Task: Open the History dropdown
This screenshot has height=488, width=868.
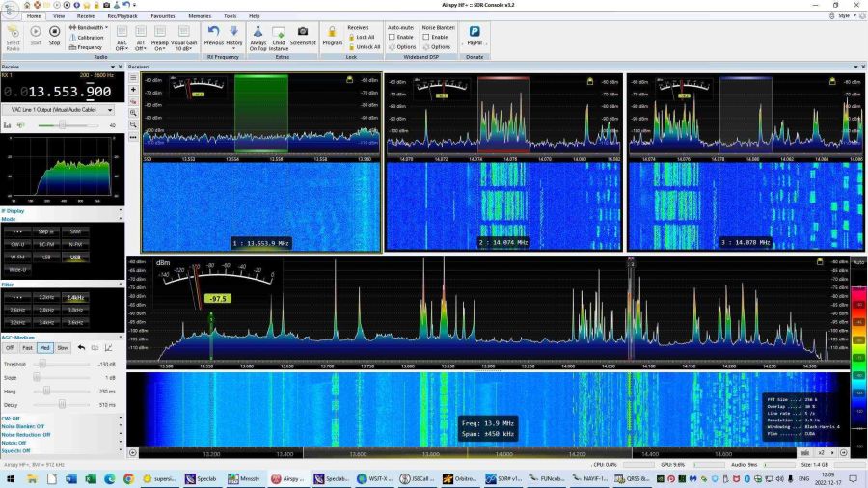Action: pos(234,37)
